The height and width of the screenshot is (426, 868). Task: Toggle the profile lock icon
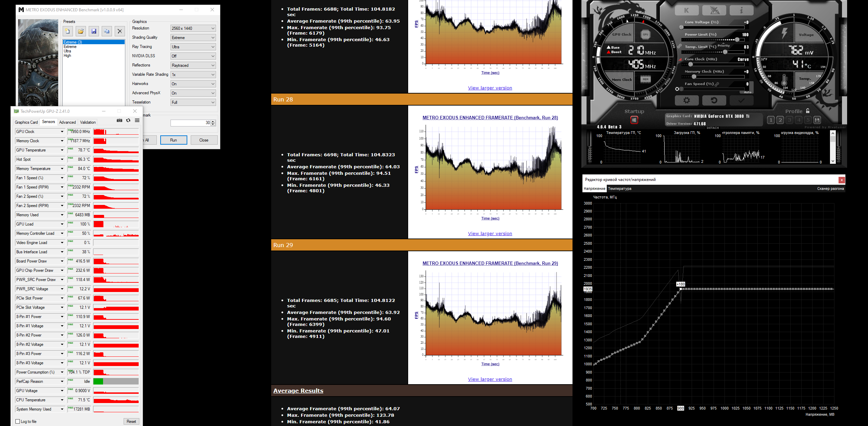click(808, 111)
